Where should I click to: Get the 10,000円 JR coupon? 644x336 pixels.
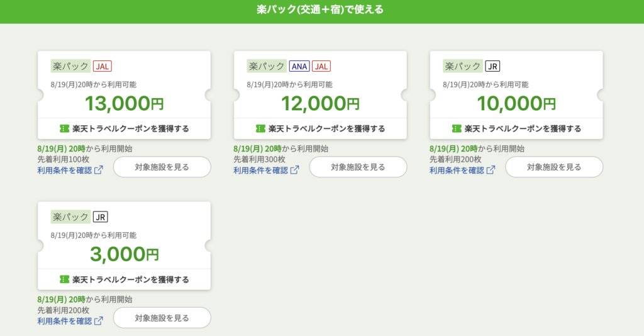(516, 128)
